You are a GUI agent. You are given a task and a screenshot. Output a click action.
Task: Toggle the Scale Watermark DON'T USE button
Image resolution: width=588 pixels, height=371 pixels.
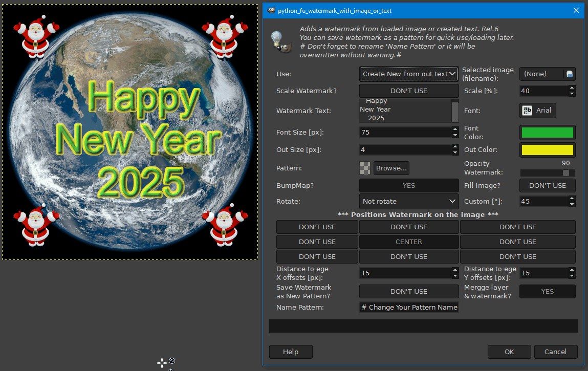point(409,91)
